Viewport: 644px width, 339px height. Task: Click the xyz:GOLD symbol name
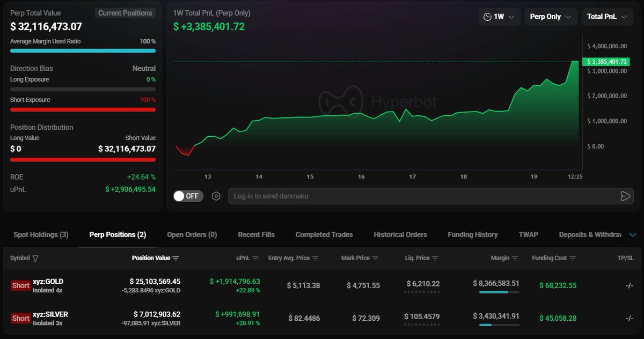[48, 282]
